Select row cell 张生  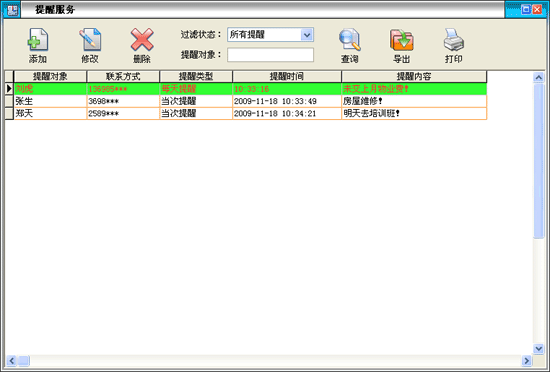point(50,101)
